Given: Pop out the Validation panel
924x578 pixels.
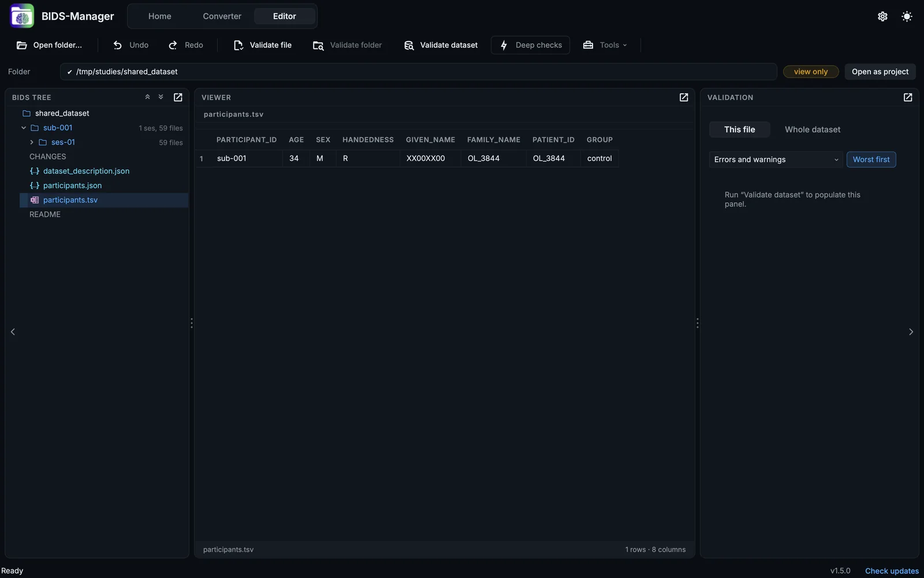Looking at the screenshot, I should 908,97.
